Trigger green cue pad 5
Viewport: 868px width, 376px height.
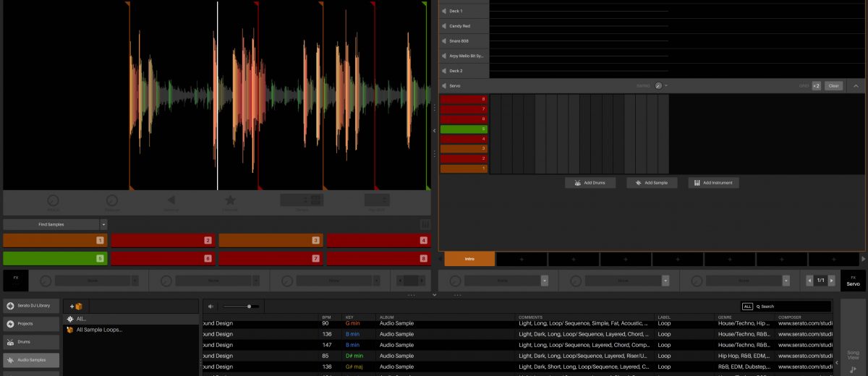pos(54,258)
